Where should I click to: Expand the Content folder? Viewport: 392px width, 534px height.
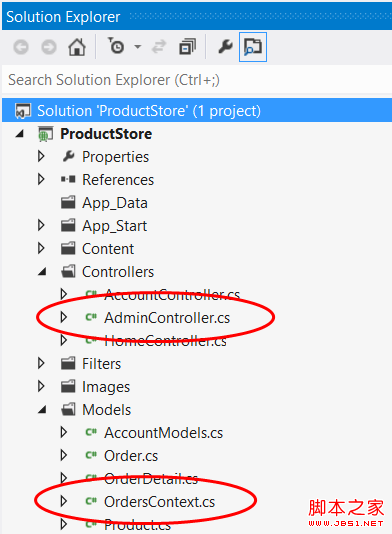(41, 248)
